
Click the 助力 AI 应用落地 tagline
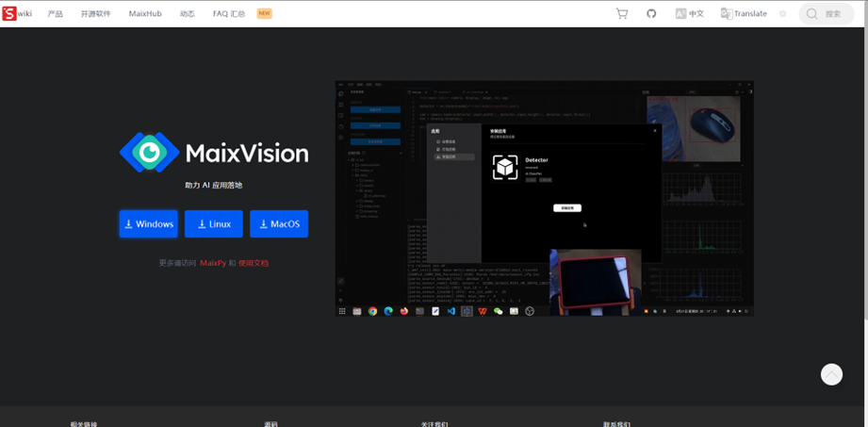pyautogui.click(x=214, y=186)
